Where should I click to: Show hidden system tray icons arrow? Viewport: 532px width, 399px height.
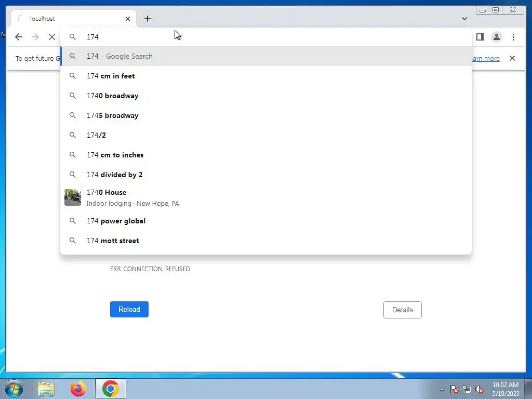pyautogui.click(x=442, y=389)
